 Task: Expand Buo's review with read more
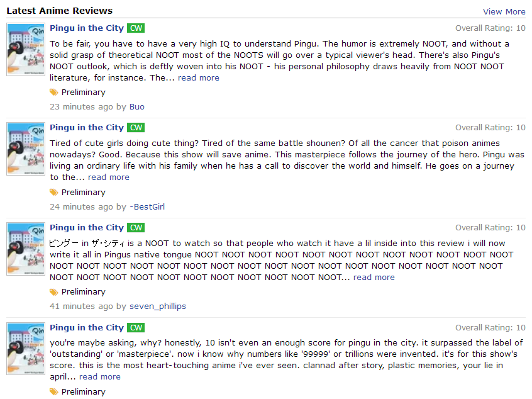(x=198, y=78)
